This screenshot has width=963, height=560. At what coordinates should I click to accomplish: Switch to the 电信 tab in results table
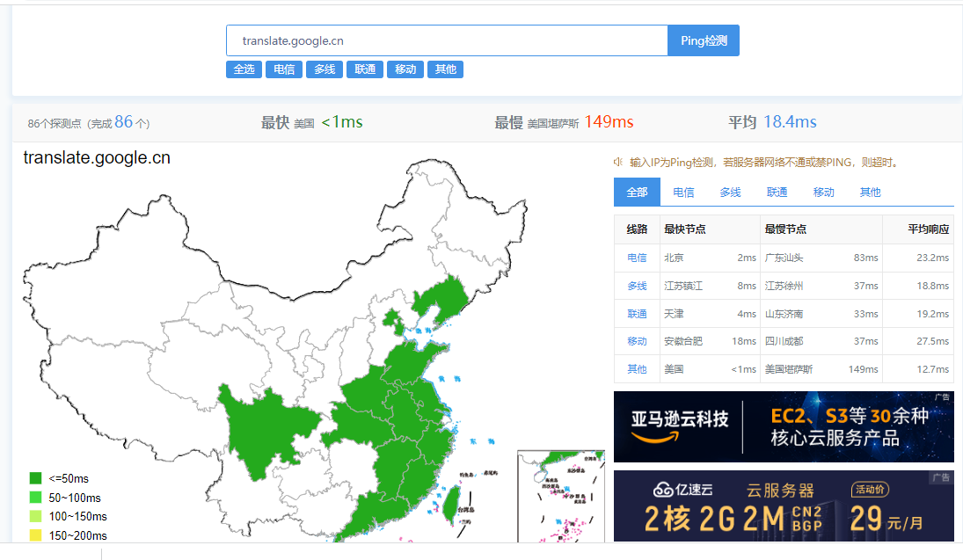(x=683, y=193)
